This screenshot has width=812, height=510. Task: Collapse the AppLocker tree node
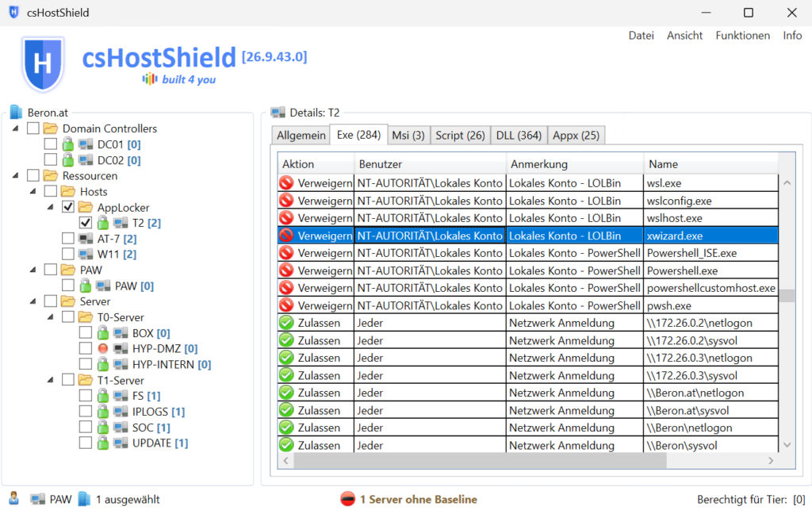click(50, 207)
